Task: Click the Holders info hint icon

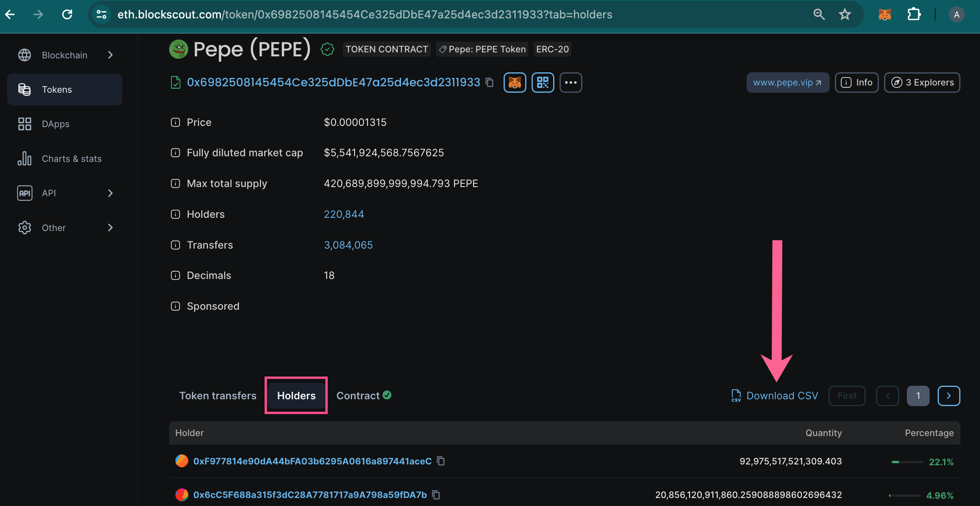Action: click(x=175, y=214)
